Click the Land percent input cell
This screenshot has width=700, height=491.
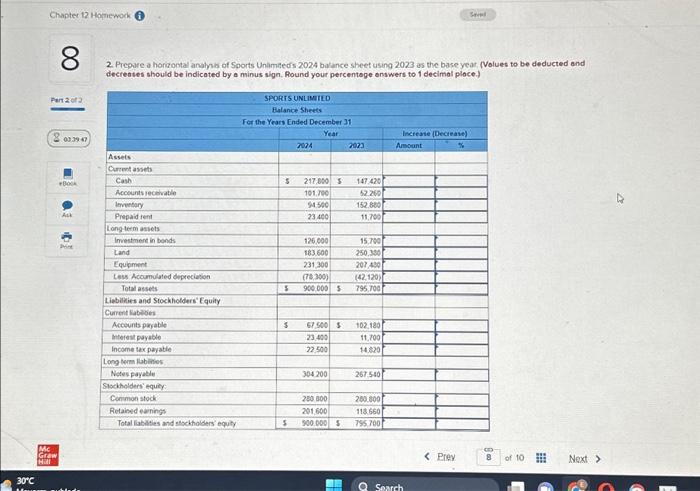point(461,253)
